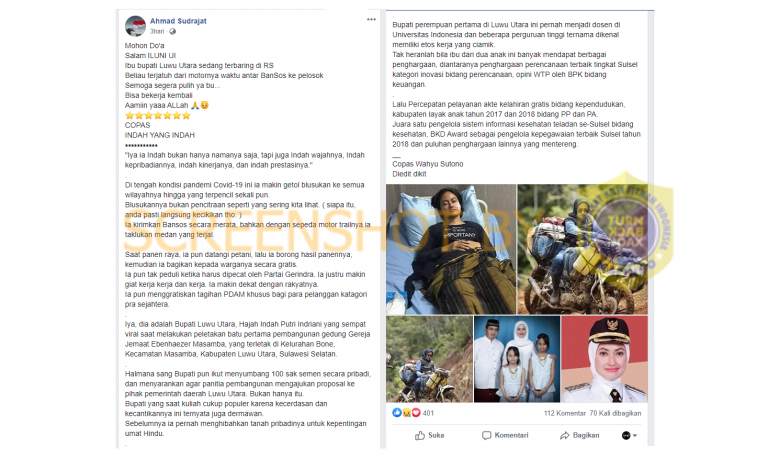
Task: Open the 3 hari post timestamp
Action: point(157,31)
